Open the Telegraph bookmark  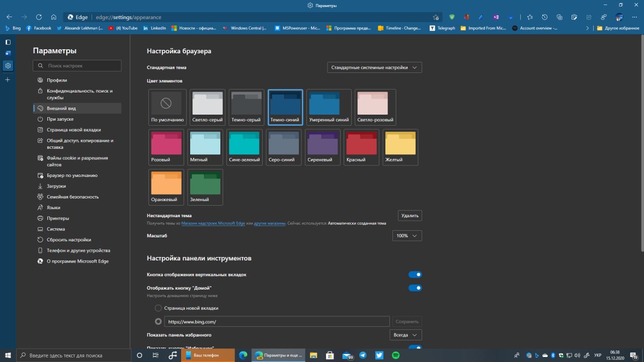pos(442,28)
